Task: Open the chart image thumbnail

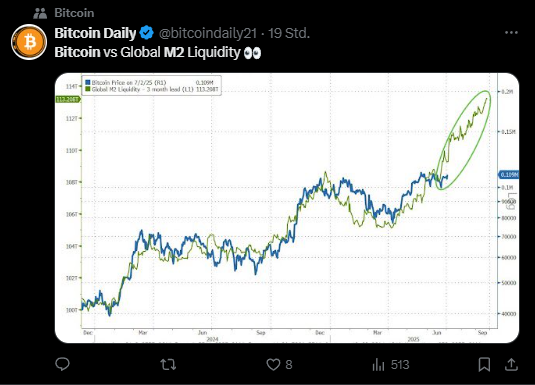Action: coord(287,208)
